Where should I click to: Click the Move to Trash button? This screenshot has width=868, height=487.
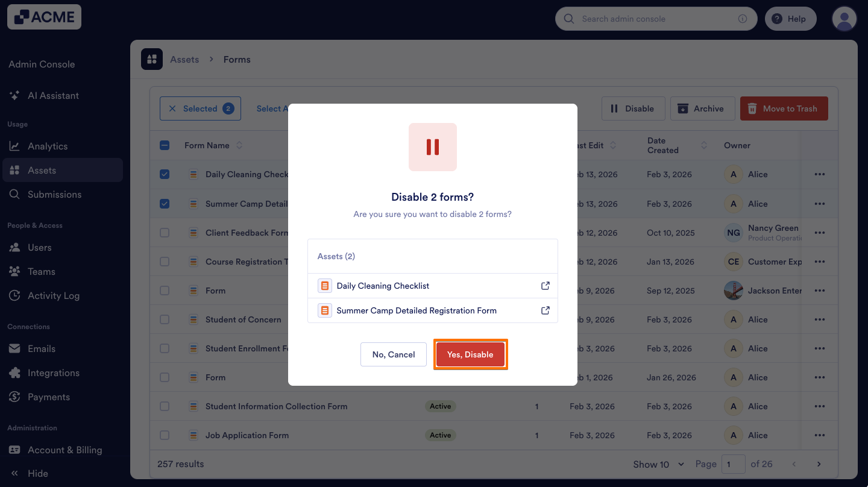pyautogui.click(x=784, y=108)
